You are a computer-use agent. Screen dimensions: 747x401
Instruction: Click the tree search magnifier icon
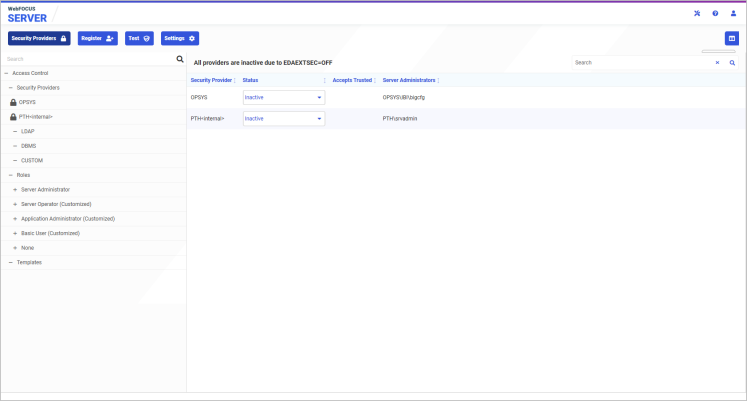pyautogui.click(x=180, y=59)
